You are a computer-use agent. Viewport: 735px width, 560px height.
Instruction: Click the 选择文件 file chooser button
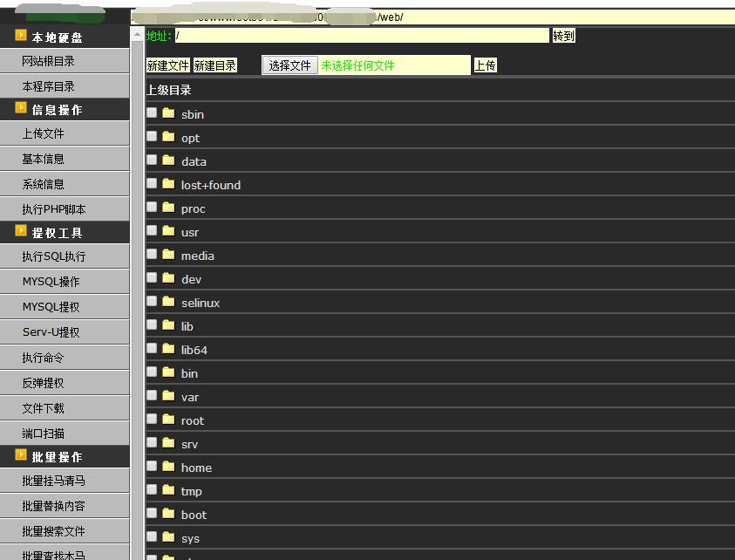(289, 65)
